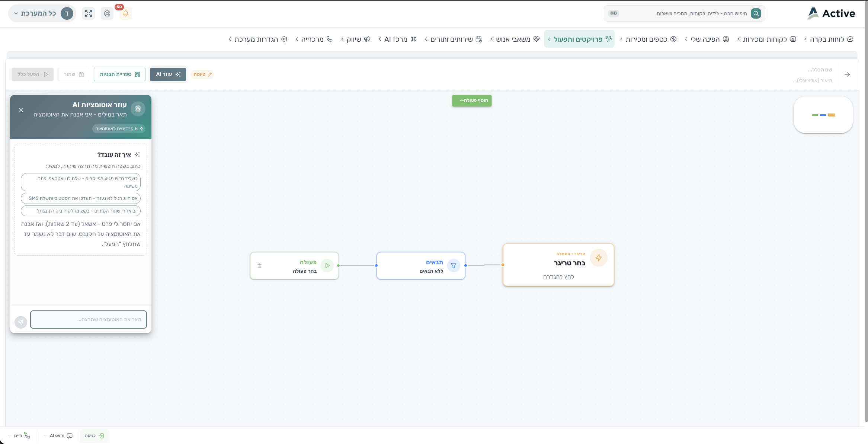The width and height of the screenshot is (868, 444).
Task: Click the conditions filter funnel icon
Action: (454, 266)
